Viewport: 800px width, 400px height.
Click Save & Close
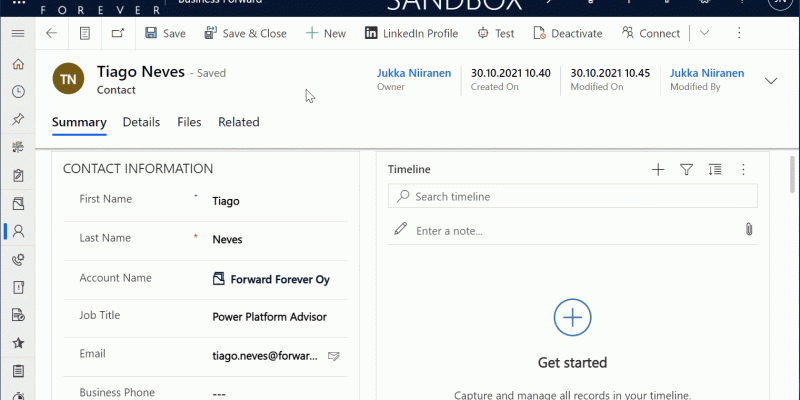[x=245, y=34]
